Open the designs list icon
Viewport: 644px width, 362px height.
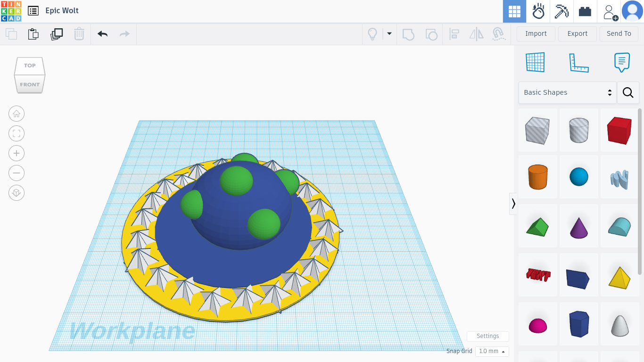[x=33, y=10]
